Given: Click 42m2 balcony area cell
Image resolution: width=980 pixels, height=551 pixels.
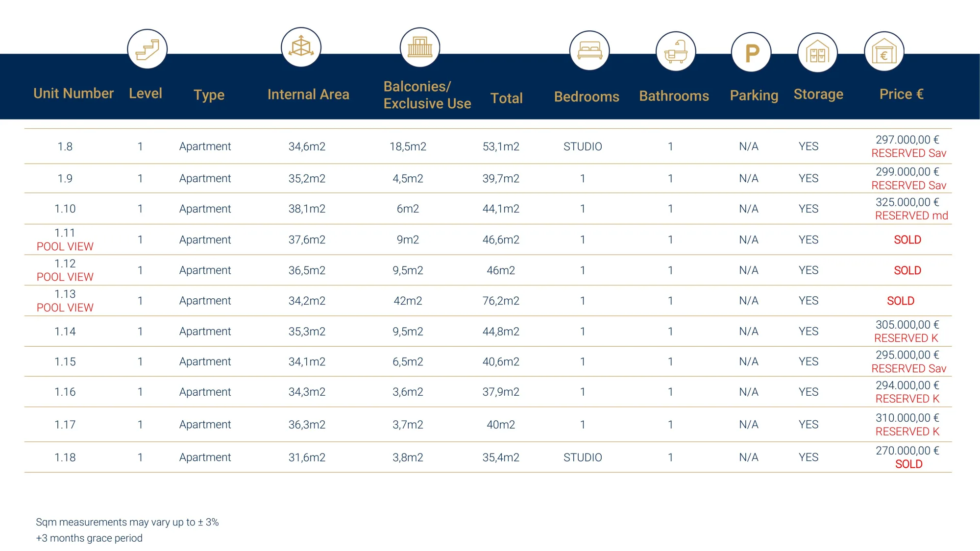Looking at the screenshot, I should point(408,301).
